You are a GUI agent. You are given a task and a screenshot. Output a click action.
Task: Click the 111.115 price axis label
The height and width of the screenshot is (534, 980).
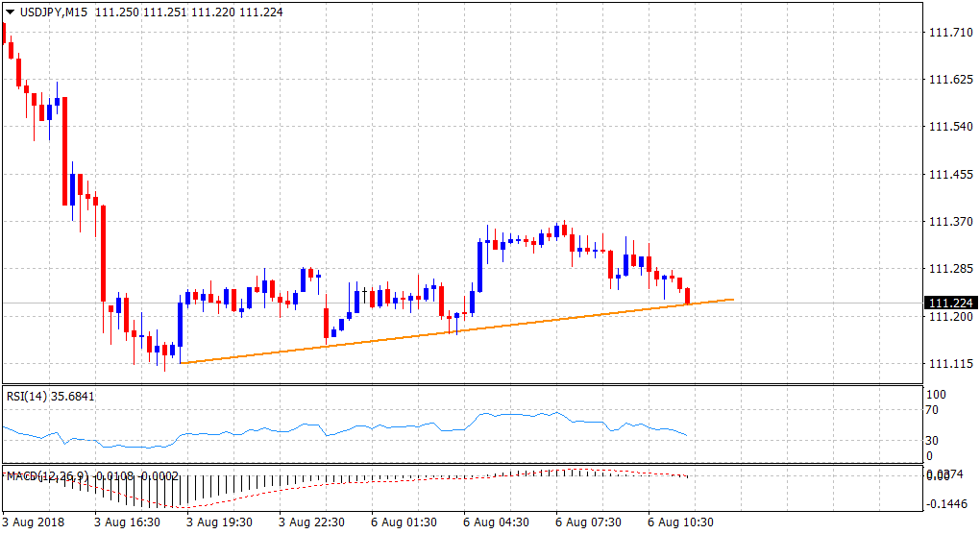click(949, 363)
